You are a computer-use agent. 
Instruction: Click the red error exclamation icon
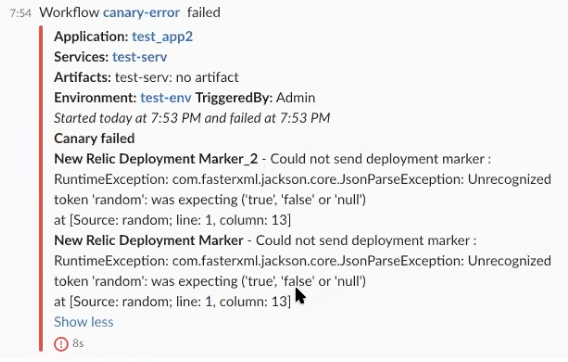tap(61, 344)
